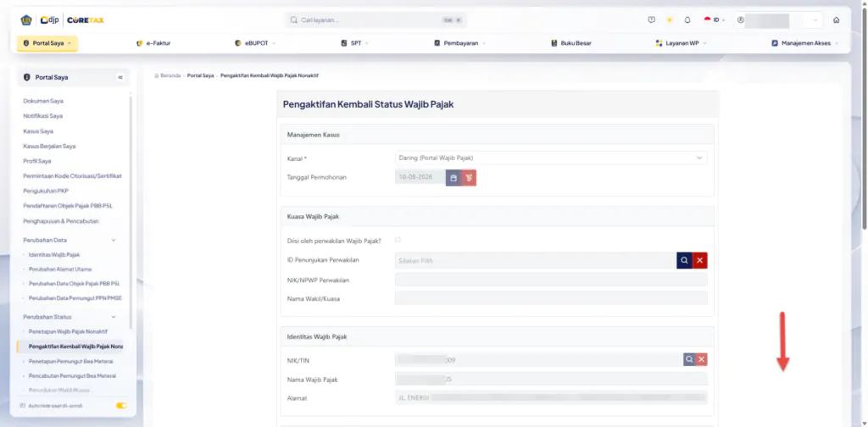Search ID Penunjukan Perwakilan with magnifier icon
This screenshot has height=427, width=868.
point(684,260)
